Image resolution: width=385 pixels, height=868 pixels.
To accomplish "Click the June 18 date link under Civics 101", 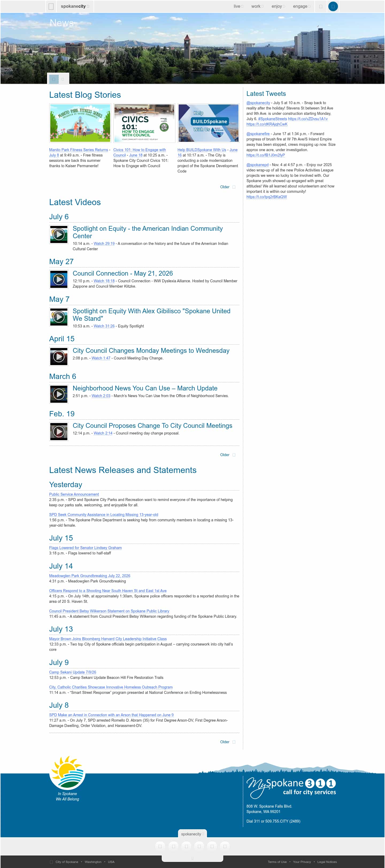I will tap(136, 155).
